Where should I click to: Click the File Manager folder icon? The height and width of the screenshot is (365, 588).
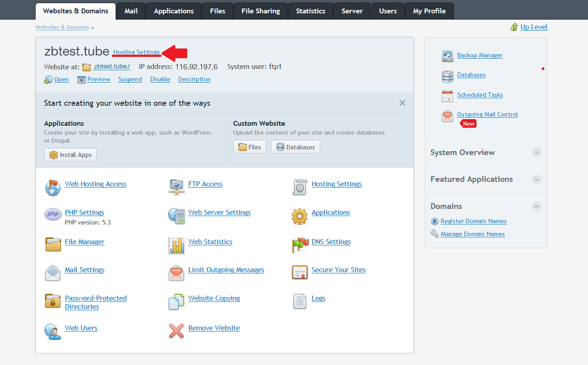tap(53, 244)
